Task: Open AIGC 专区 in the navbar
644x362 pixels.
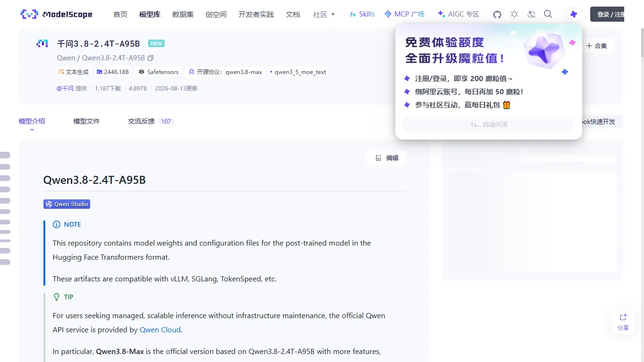Action: click(458, 15)
